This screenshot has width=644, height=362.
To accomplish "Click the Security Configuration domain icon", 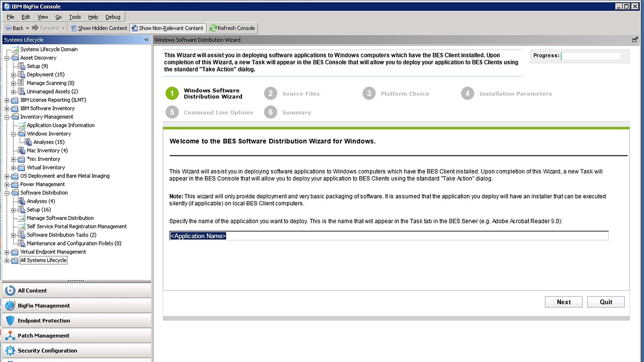I will (x=10, y=351).
